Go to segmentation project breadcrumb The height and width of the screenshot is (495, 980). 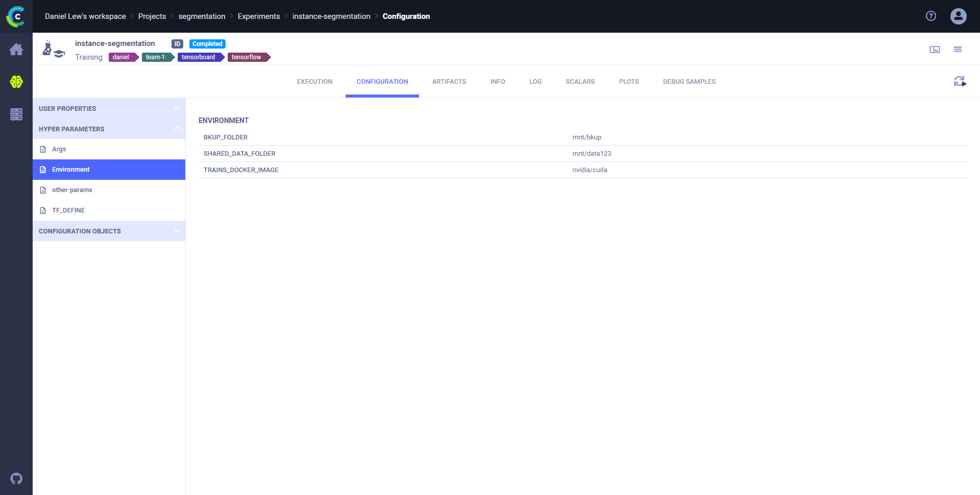(x=202, y=16)
